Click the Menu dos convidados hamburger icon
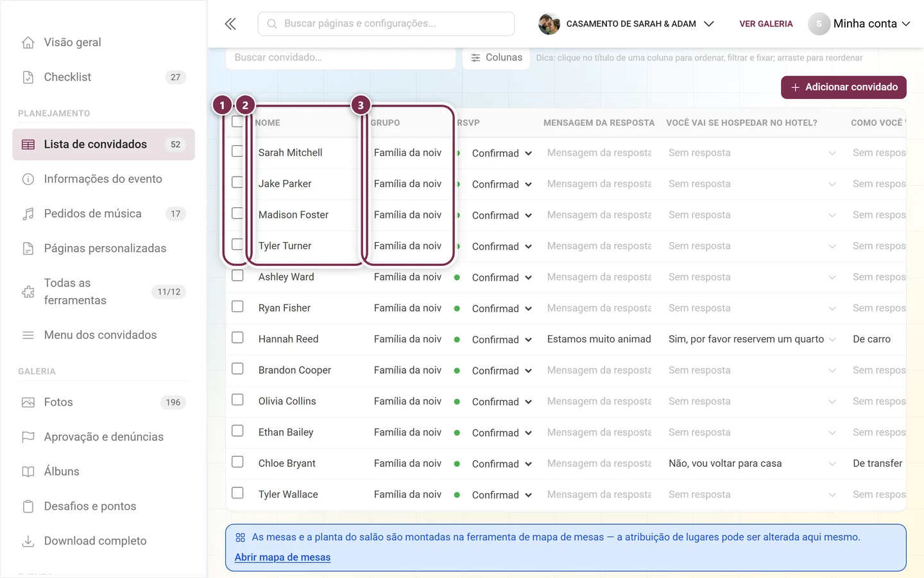This screenshot has height=578, width=924. coord(28,335)
